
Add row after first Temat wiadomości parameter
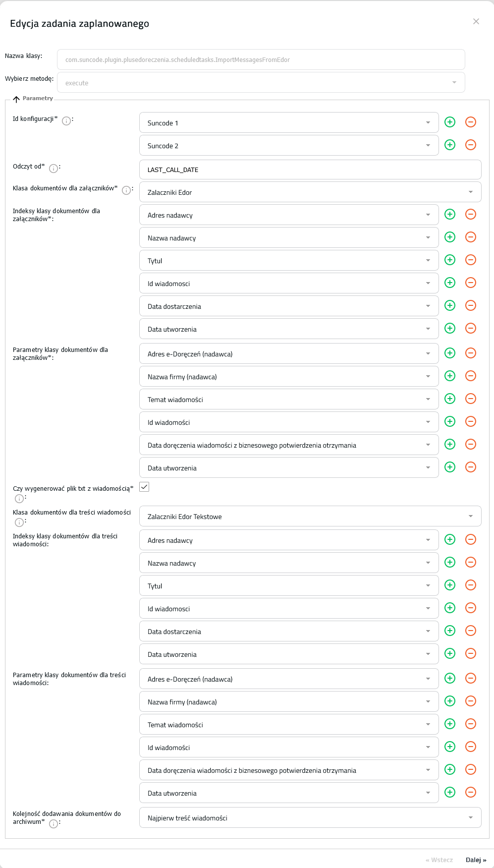450,399
